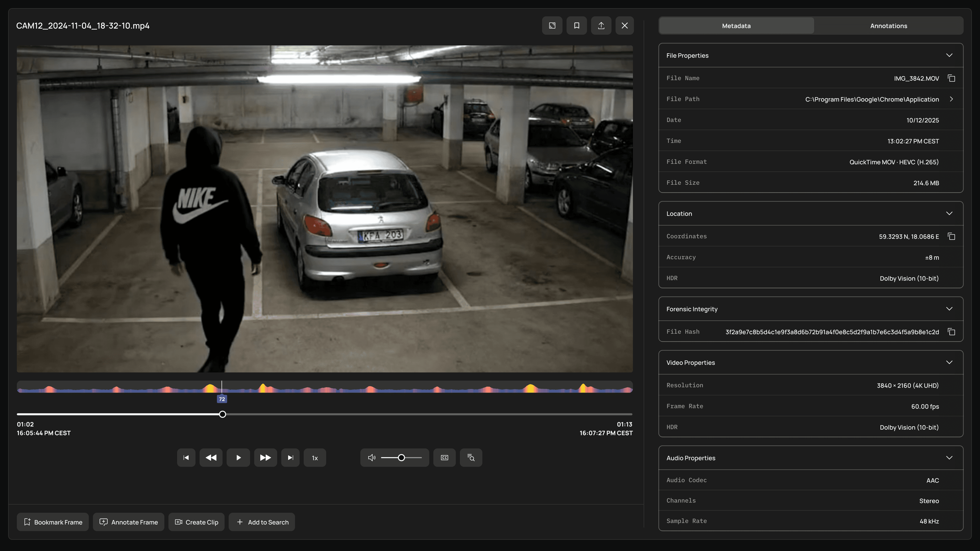Click the Annotate Frame button
This screenshot has height=551, width=980.
coord(129,522)
